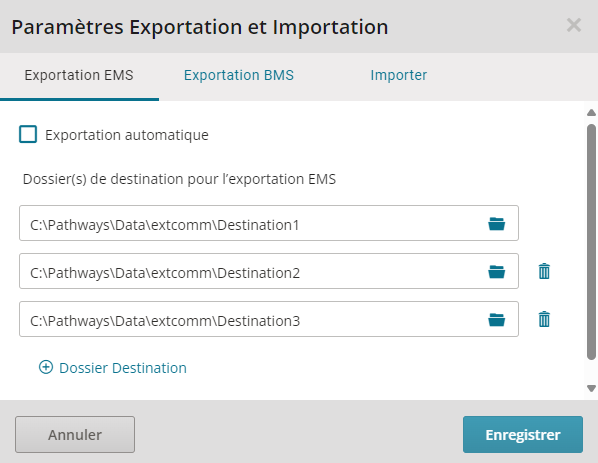Browse folder for the Destination2 path
Screen dimensions: 598x463
pos(497,272)
